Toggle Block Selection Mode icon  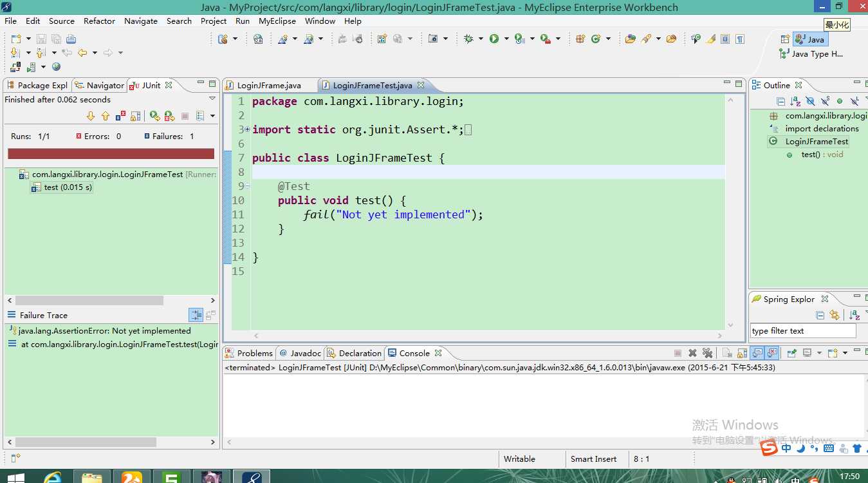[725, 39]
